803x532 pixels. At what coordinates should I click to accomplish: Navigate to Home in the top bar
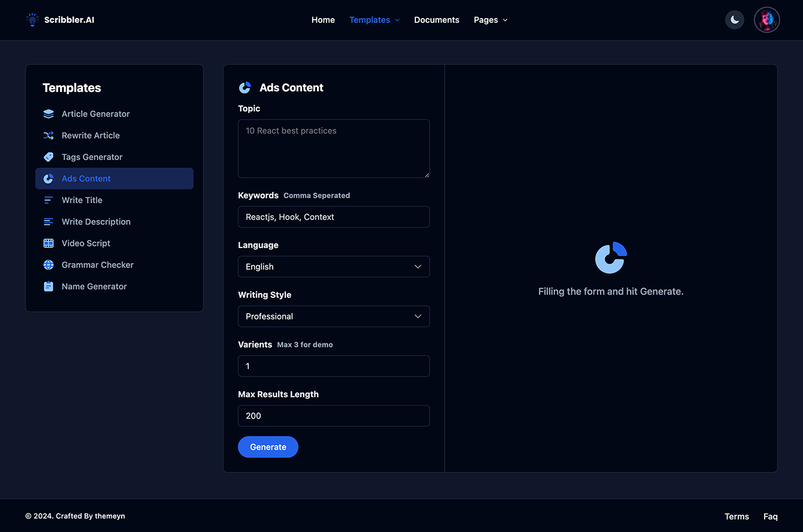click(323, 20)
